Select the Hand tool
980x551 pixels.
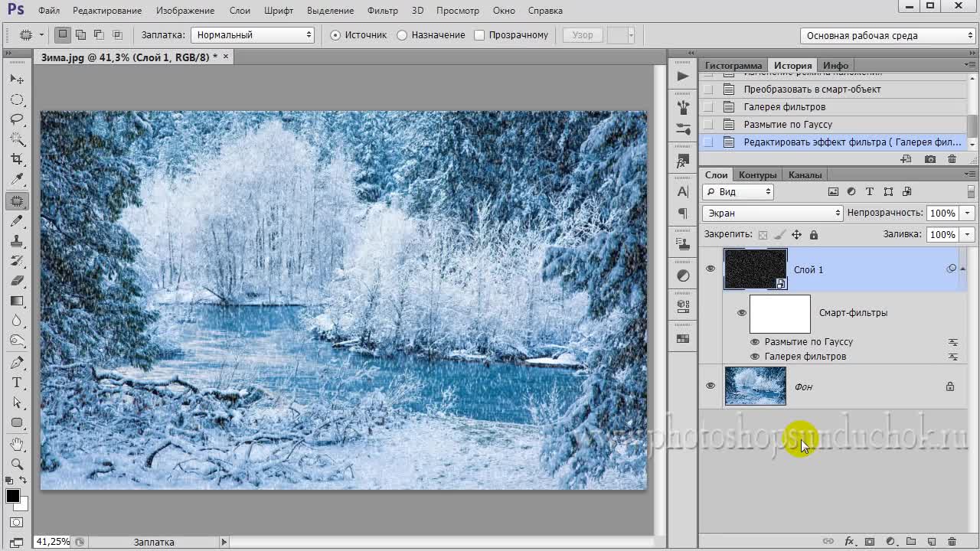point(17,444)
